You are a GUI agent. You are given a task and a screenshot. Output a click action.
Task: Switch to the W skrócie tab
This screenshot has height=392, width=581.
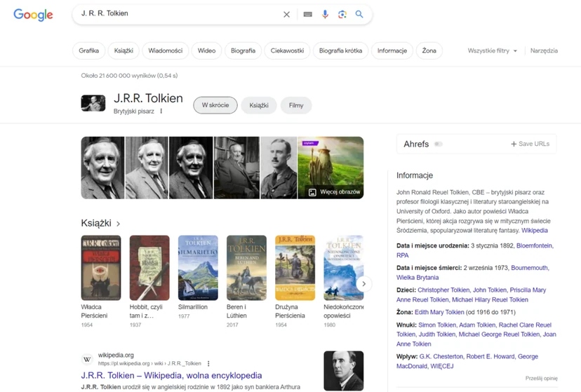pos(215,105)
